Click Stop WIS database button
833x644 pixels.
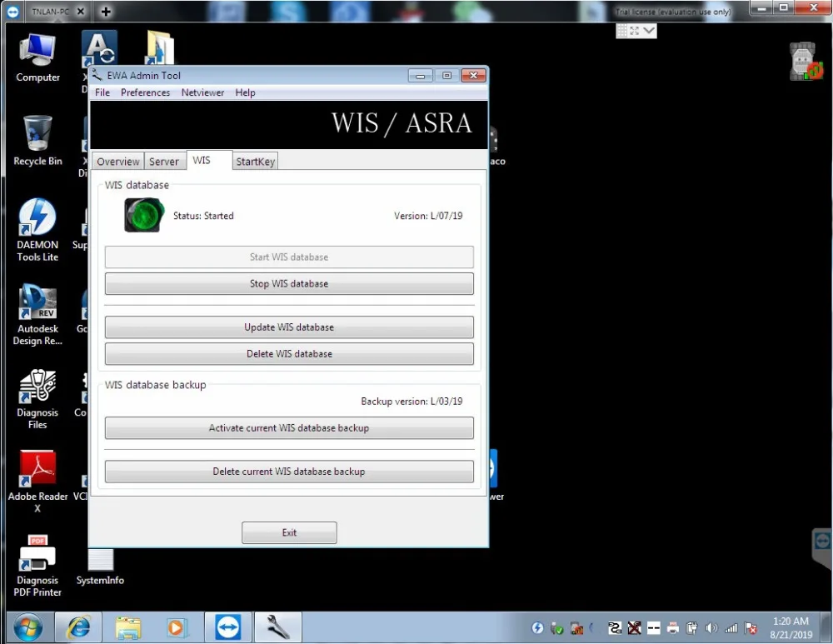coord(289,284)
